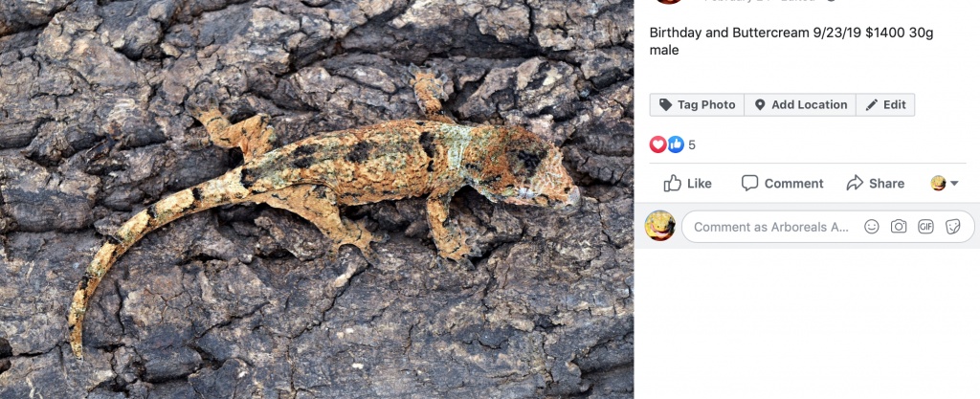Image resolution: width=980 pixels, height=399 pixels.
Task: Click the location pin icon
Action: click(760, 105)
